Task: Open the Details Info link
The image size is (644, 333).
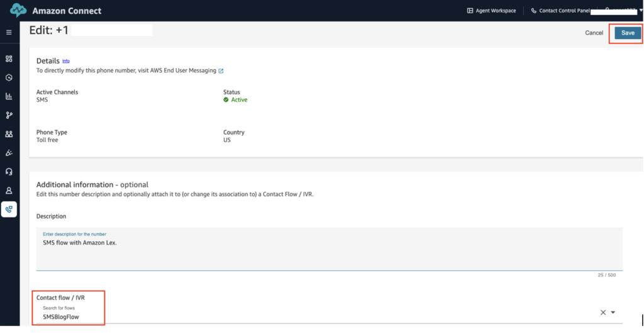Action: (x=65, y=61)
